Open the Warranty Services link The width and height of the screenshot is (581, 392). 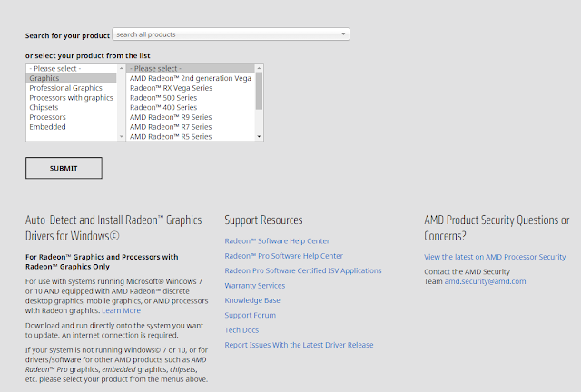pyautogui.click(x=255, y=285)
